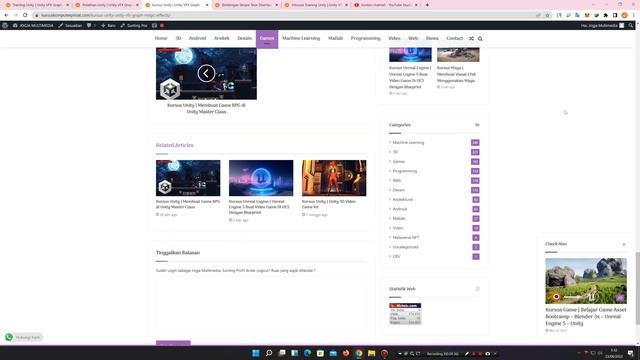Open JOGJA MULTIMEDIA site link in admin bar
640x360 pixels.
[33, 25]
